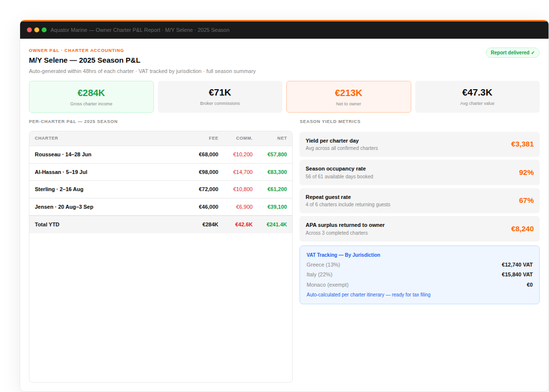Click the €83,300 net value
Screen dimensions: 549x392
(277, 172)
